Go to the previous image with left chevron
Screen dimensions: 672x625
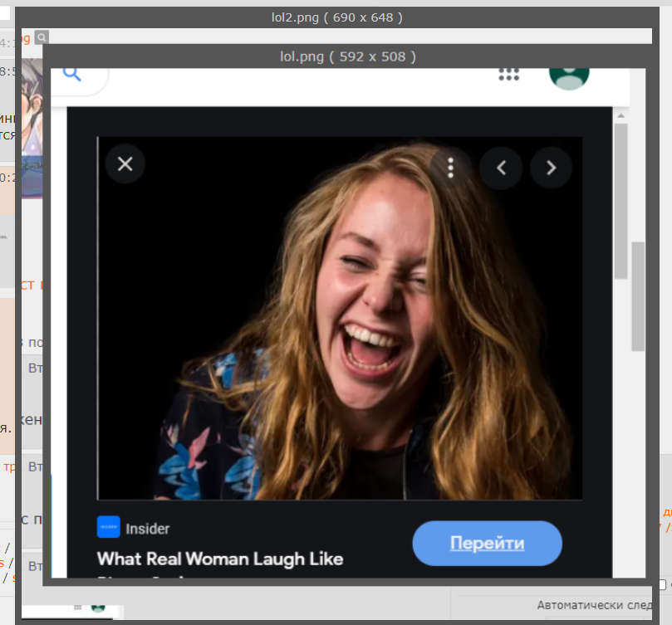[x=502, y=168]
